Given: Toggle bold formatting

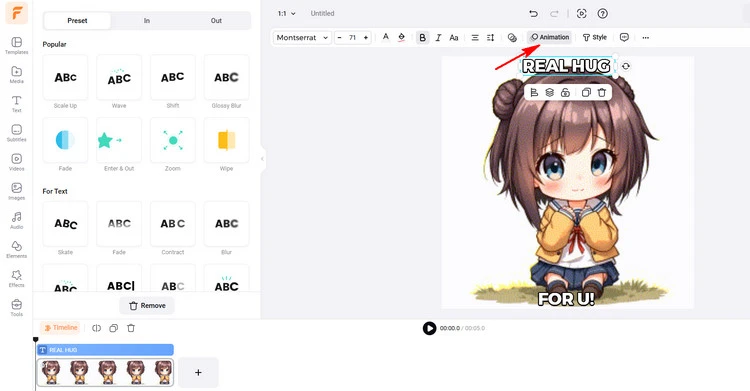Looking at the screenshot, I should [x=422, y=37].
